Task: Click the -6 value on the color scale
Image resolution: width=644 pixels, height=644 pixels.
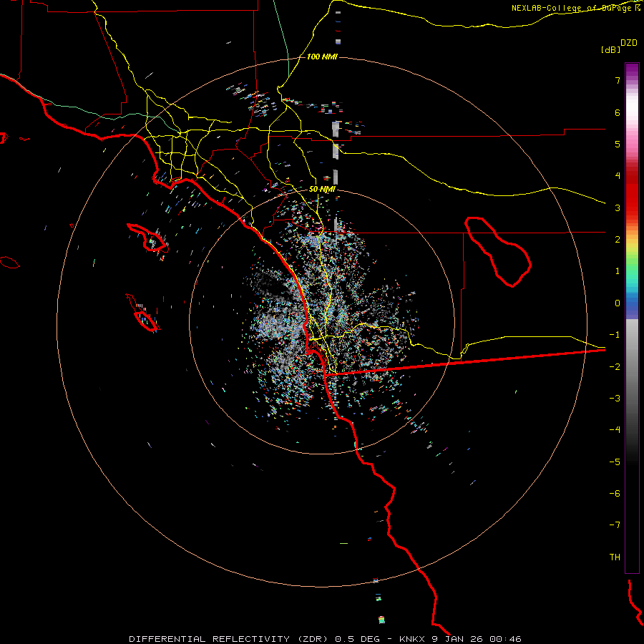Action: click(615, 494)
